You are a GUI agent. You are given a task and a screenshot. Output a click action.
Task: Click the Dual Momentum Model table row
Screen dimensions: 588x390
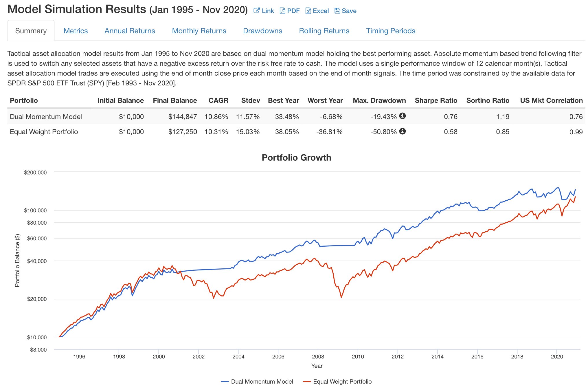coord(296,116)
